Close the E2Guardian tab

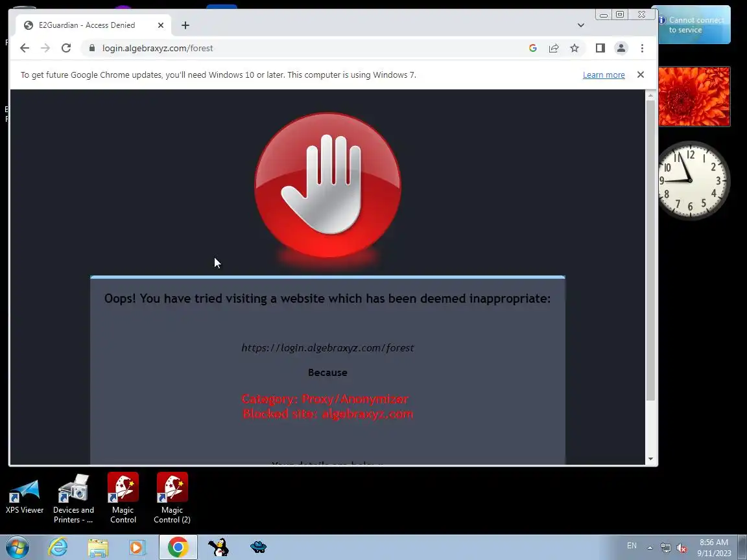[x=161, y=25]
